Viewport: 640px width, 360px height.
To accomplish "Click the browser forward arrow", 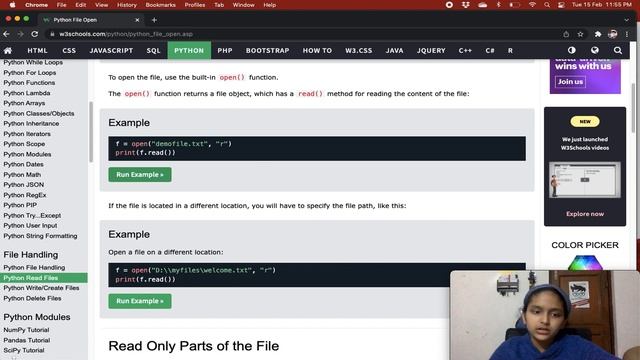I will point(20,34).
